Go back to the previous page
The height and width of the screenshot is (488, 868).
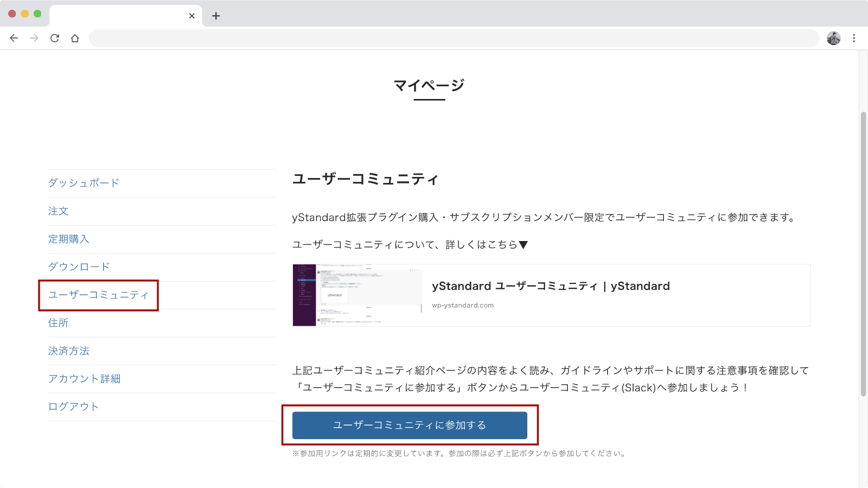[x=14, y=38]
